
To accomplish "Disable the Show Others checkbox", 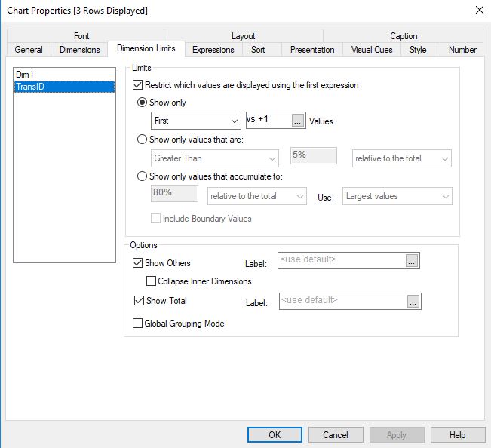I will [137, 263].
